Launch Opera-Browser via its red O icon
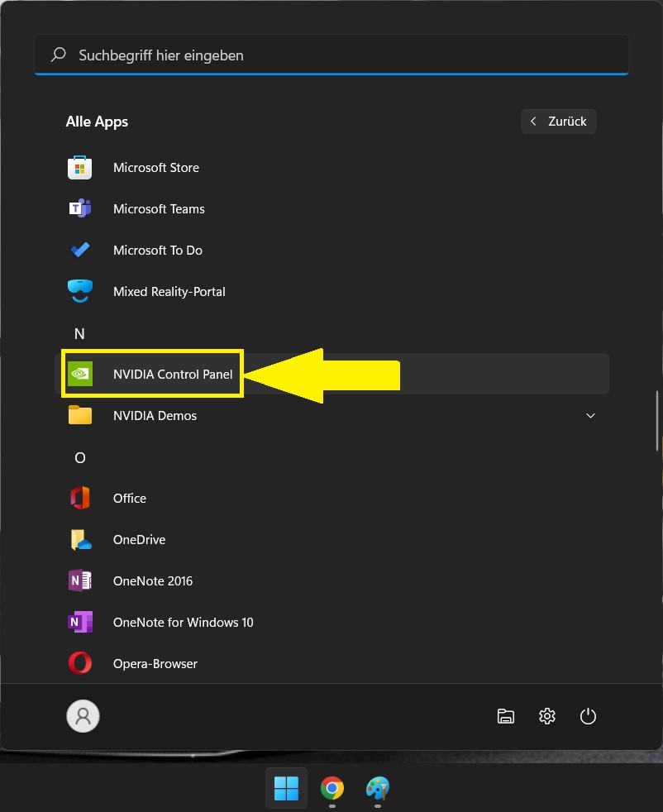Viewport: 663px width, 812px height. click(x=79, y=663)
